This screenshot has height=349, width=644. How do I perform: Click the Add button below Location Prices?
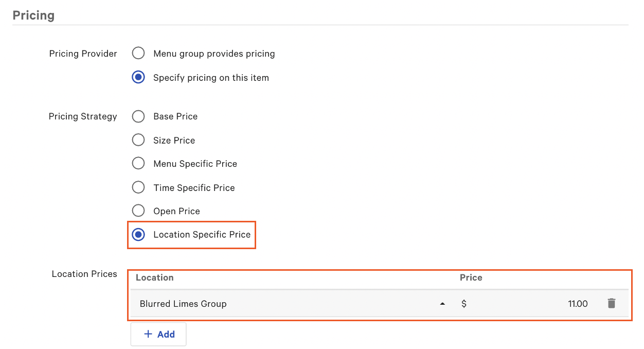158,334
